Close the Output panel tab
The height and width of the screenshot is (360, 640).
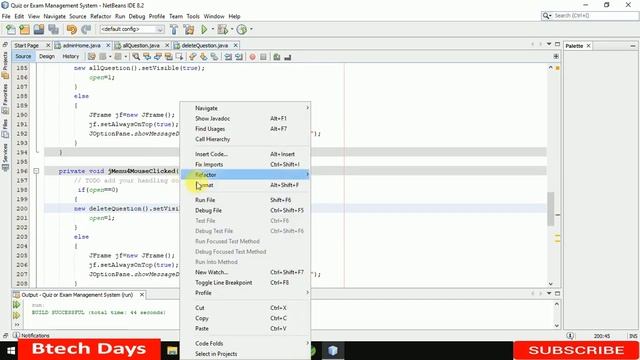click(x=142, y=294)
